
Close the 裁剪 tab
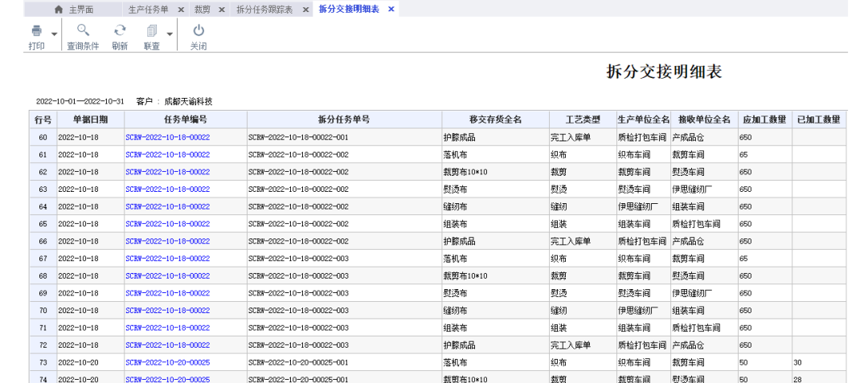coord(221,10)
